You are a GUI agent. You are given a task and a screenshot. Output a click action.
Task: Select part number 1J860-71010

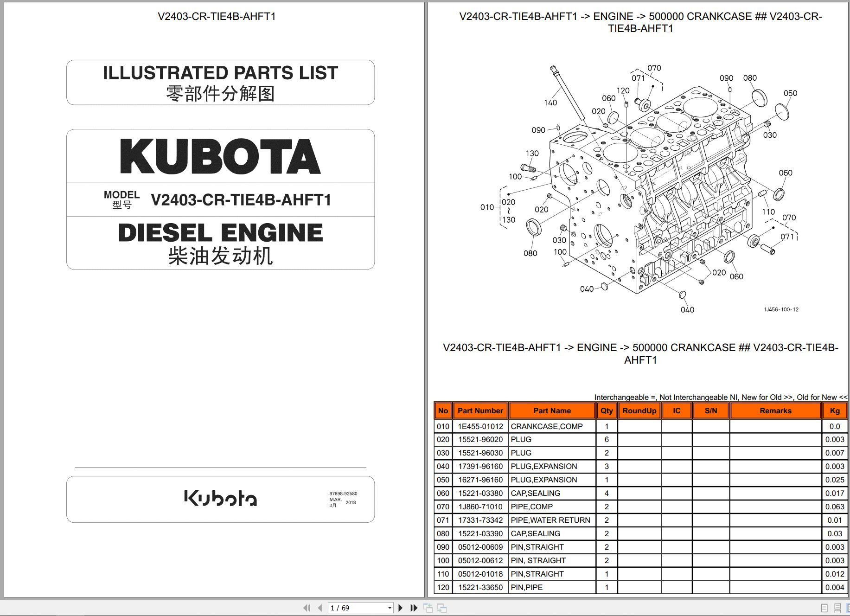(x=480, y=507)
